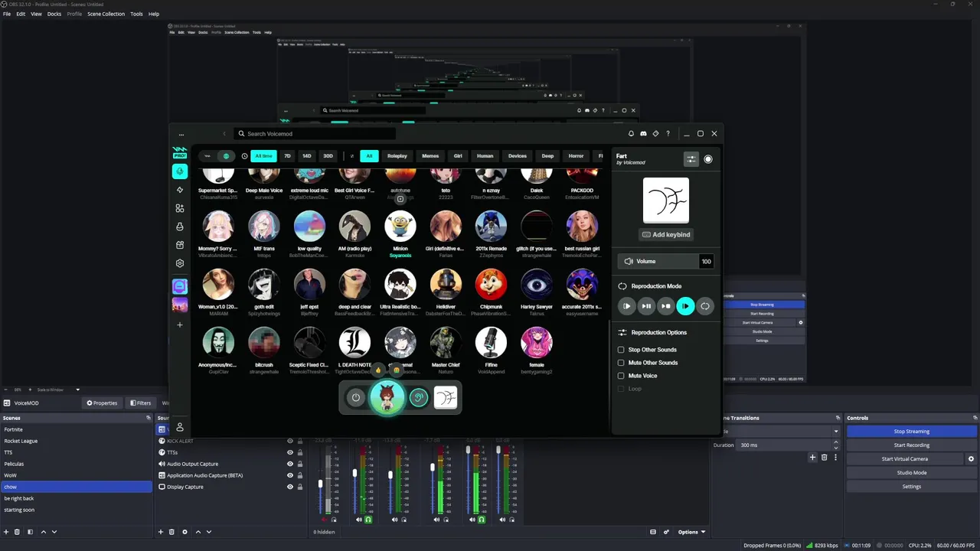Click the Fart sound tile in the dock
Image resolution: width=980 pixels, height=551 pixels.
click(446, 397)
